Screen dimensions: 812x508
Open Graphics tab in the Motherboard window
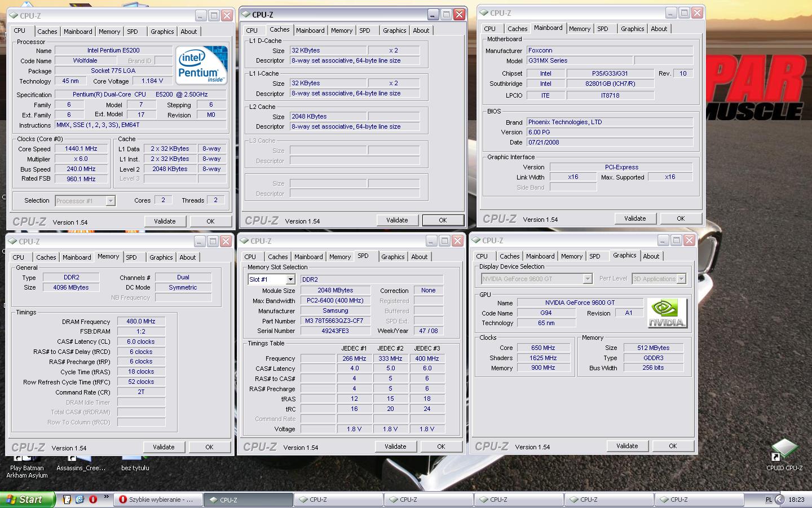[x=633, y=29]
